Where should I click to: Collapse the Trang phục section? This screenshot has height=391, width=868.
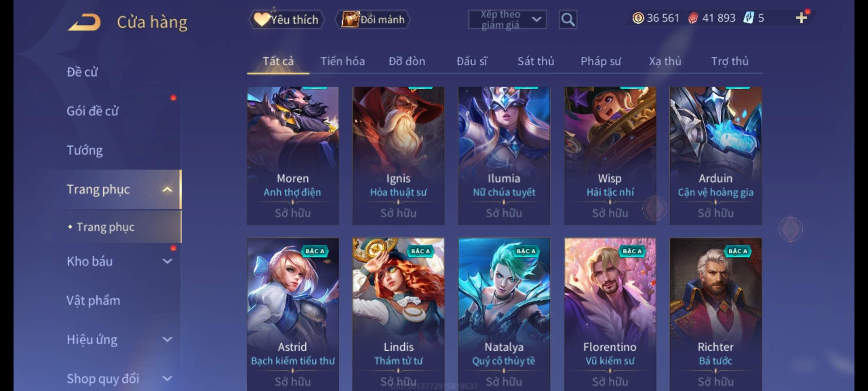tap(167, 189)
